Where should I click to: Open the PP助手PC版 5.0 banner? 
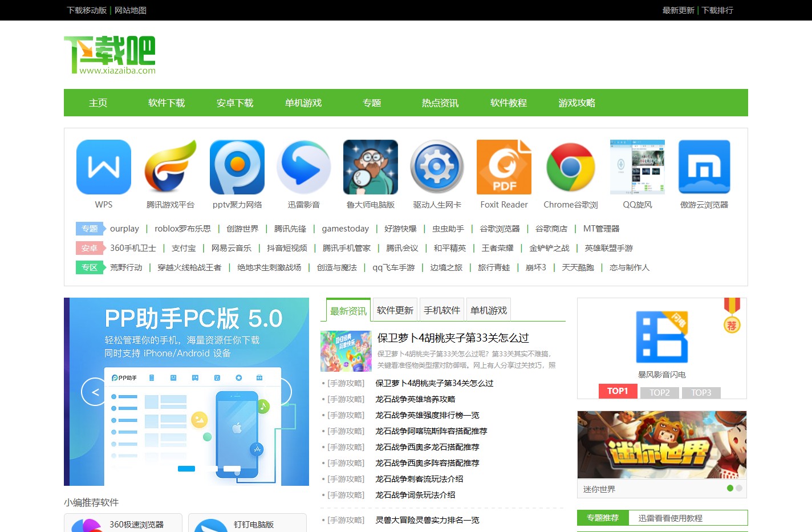[186, 392]
